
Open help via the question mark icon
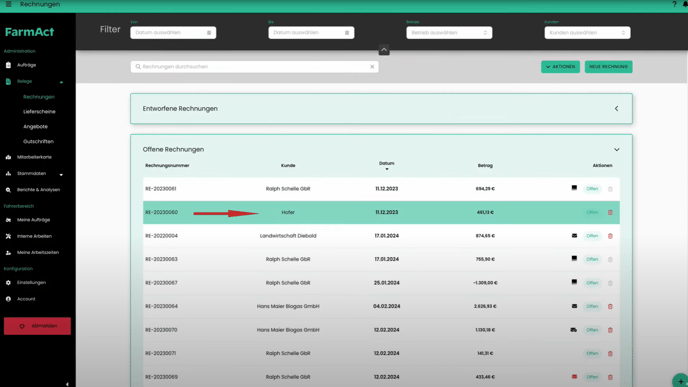(x=674, y=4)
